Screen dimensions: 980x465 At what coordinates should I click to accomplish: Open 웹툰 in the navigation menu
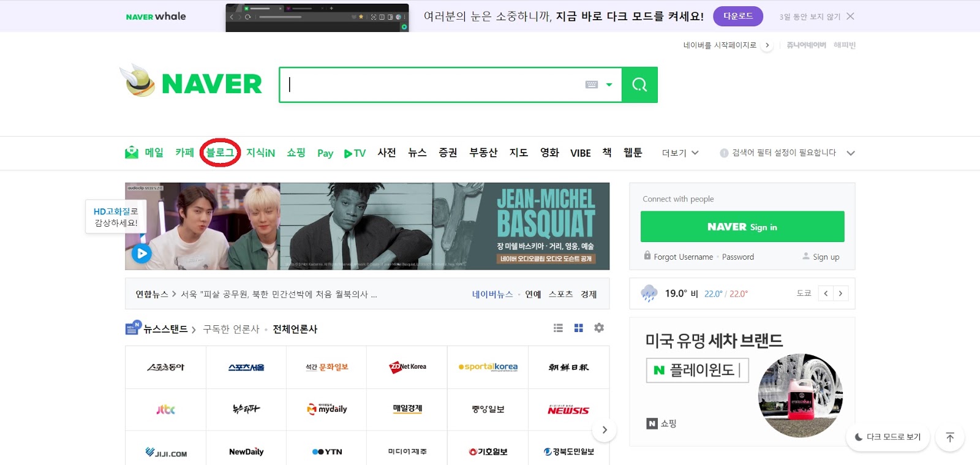pos(633,153)
